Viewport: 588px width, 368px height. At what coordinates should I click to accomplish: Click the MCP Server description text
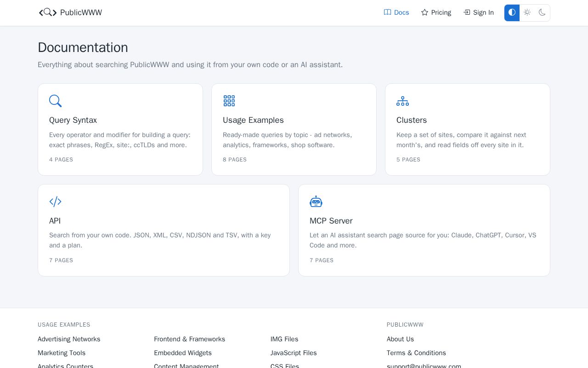423,240
